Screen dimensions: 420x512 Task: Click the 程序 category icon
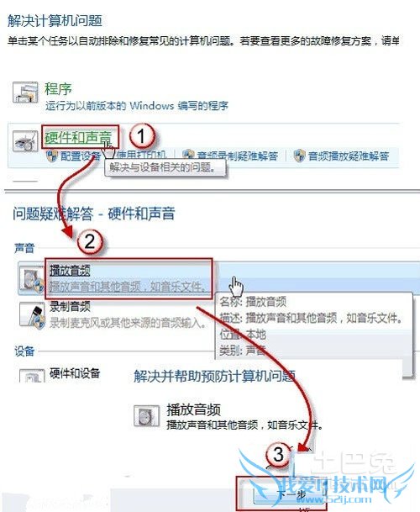pos(25,92)
